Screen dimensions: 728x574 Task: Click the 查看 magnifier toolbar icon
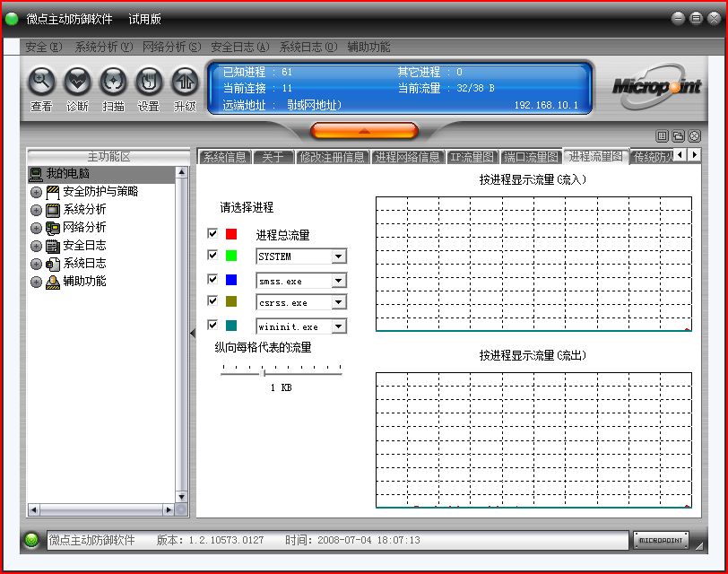42,82
